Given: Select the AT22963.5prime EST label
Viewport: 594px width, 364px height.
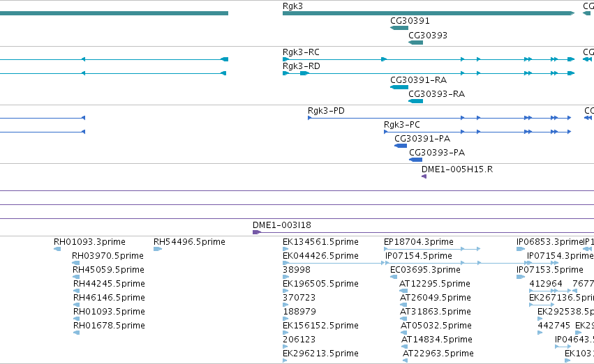Looking at the screenshot, I should pos(438,354).
